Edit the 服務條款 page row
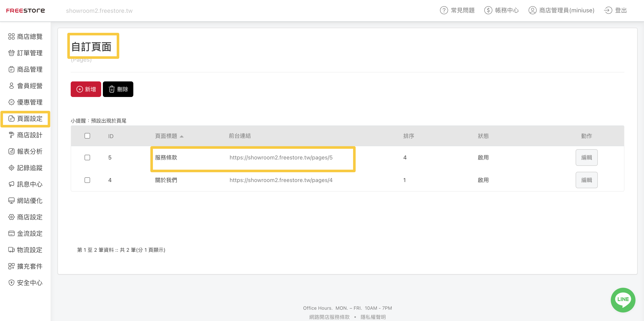The width and height of the screenshot is (644, 321). point(586,157)
